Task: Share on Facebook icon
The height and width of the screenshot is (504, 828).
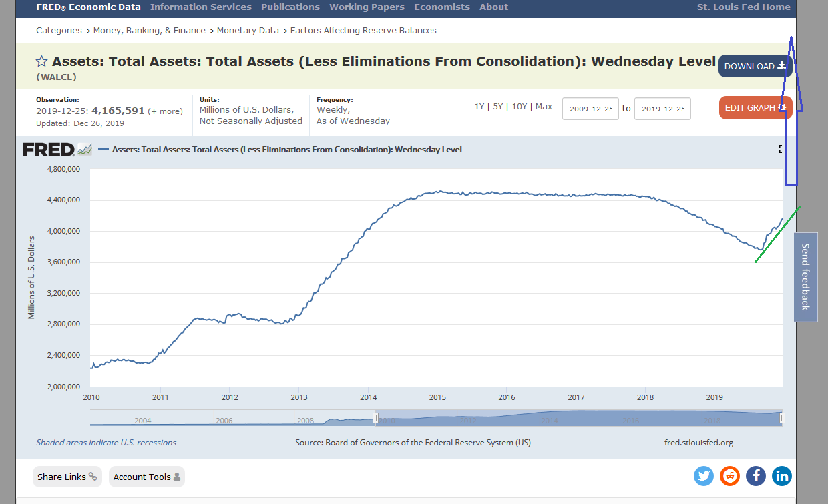Action: (756, 476)
